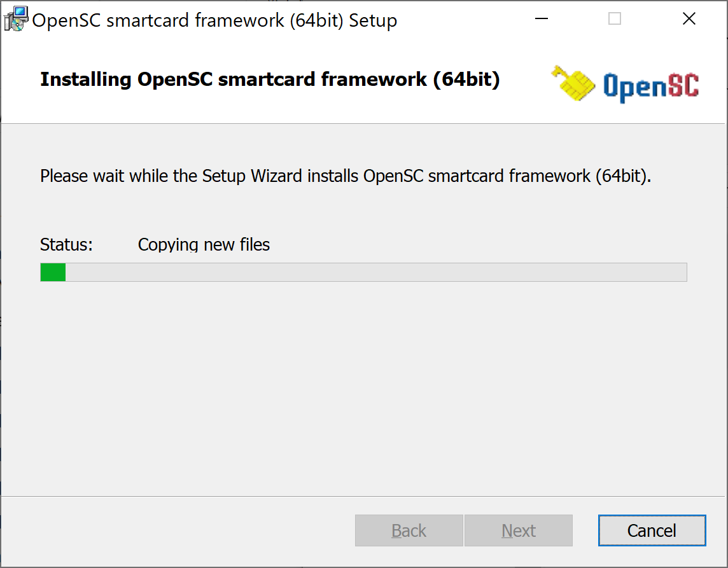Click the computer icon before the window title
The height and width of the screenshot is (568, 728).
tap(15, 18)
